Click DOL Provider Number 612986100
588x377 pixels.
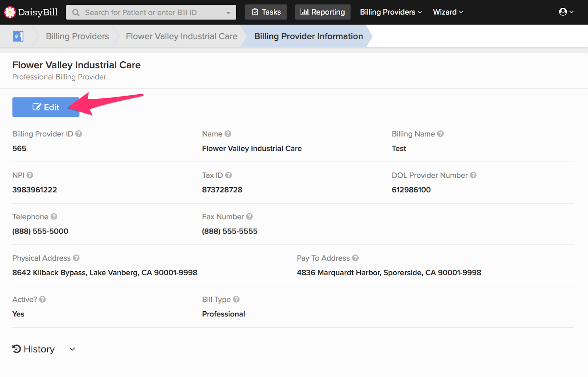coord(411,190)
